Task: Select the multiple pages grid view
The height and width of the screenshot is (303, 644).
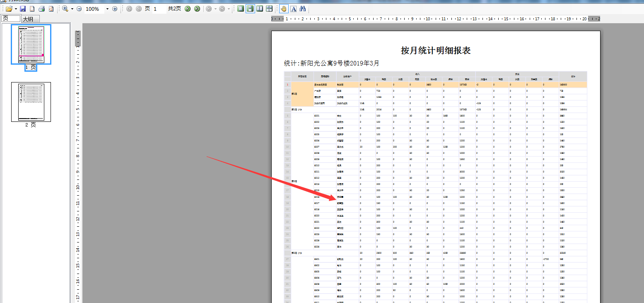Action: click(269, 9)
